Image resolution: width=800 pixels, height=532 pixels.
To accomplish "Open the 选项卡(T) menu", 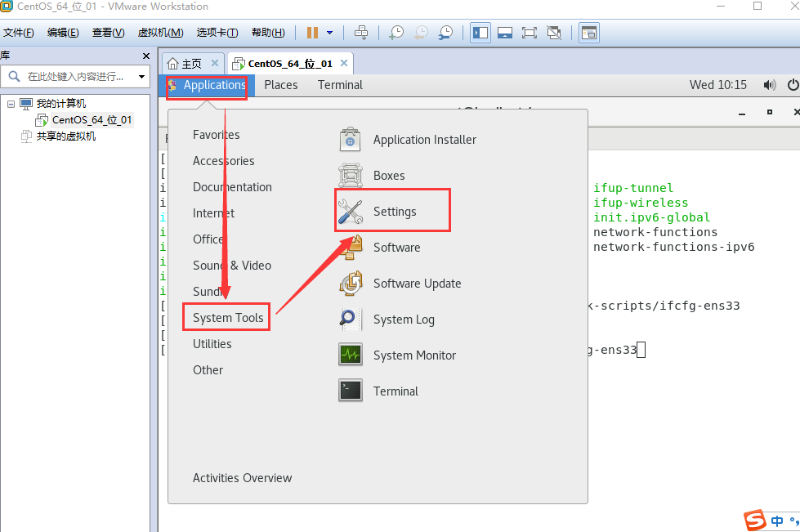I will (x=217, y=33).
